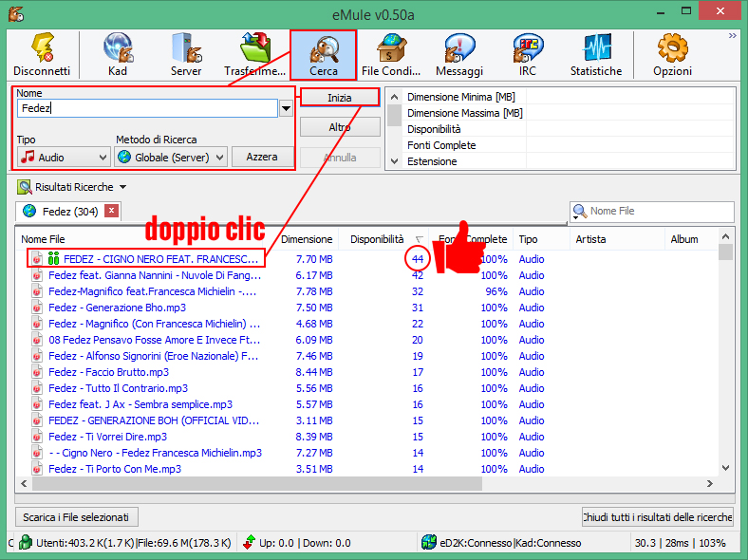Screen dimensions: 748x560
Task: Open the Cerca search panel
Action: [x=324, y=54]
